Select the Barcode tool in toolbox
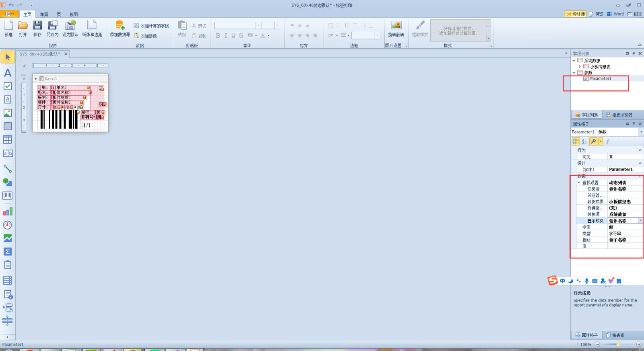 pos(8,196)
